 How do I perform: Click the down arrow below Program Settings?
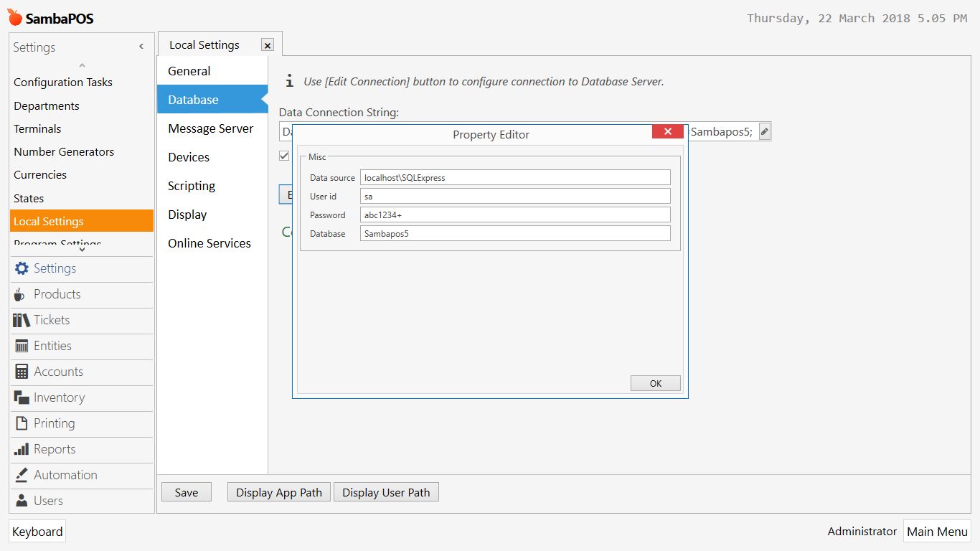(x=82, y=250)
